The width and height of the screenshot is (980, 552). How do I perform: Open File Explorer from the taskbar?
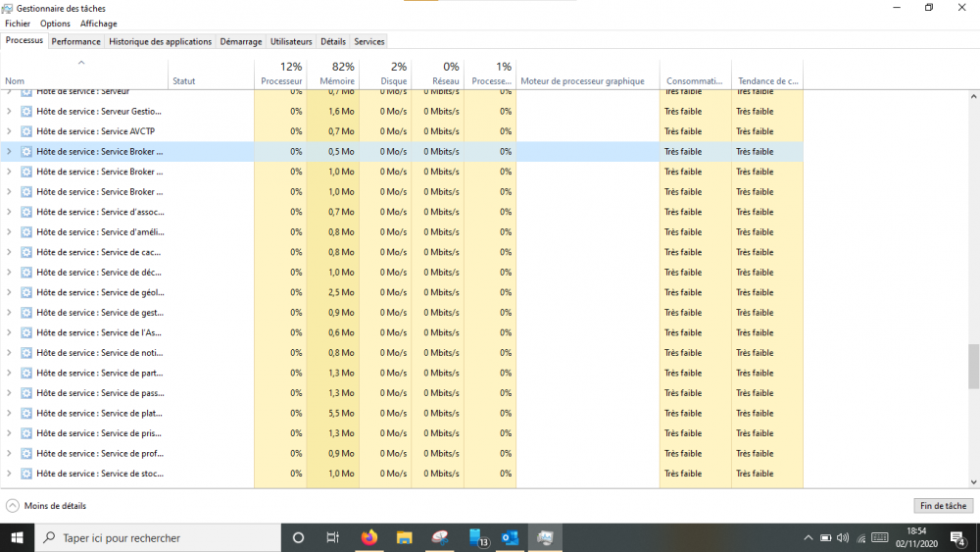404,537
